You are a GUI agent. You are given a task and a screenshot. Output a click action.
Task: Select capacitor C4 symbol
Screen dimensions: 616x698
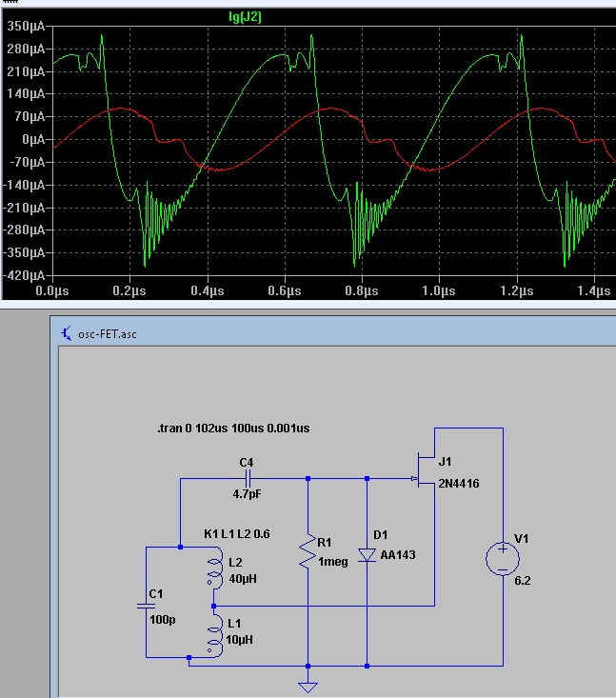coord(248,479)
